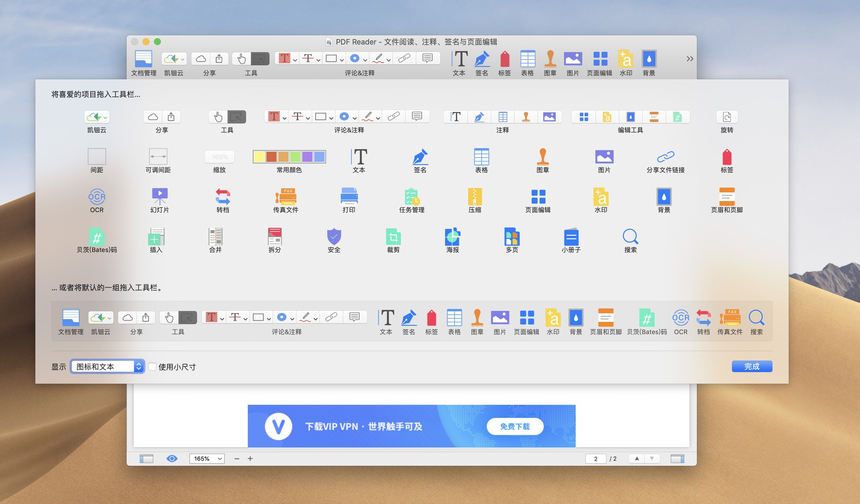Click the 完成 button

point(752,366)
